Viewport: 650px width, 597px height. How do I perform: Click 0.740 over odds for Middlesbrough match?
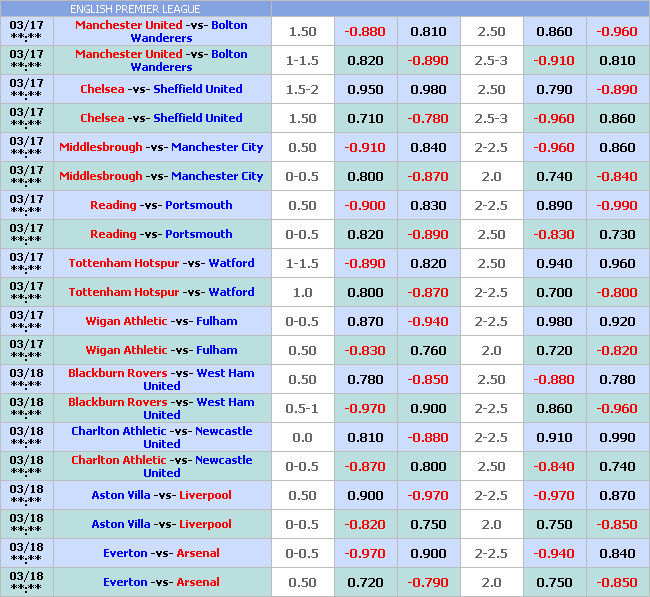(x=554, y=176)
